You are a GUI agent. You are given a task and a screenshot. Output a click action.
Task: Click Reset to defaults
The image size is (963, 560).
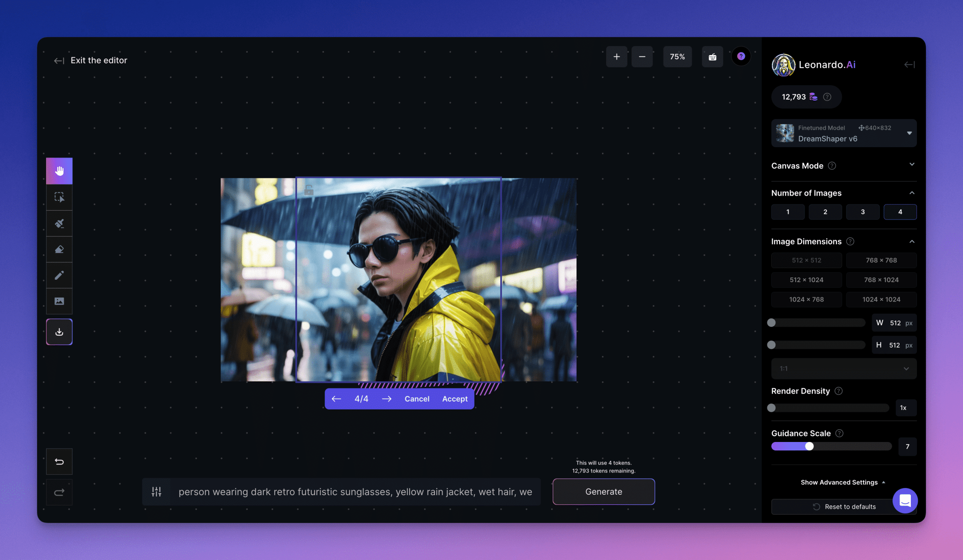coord(845,507)
